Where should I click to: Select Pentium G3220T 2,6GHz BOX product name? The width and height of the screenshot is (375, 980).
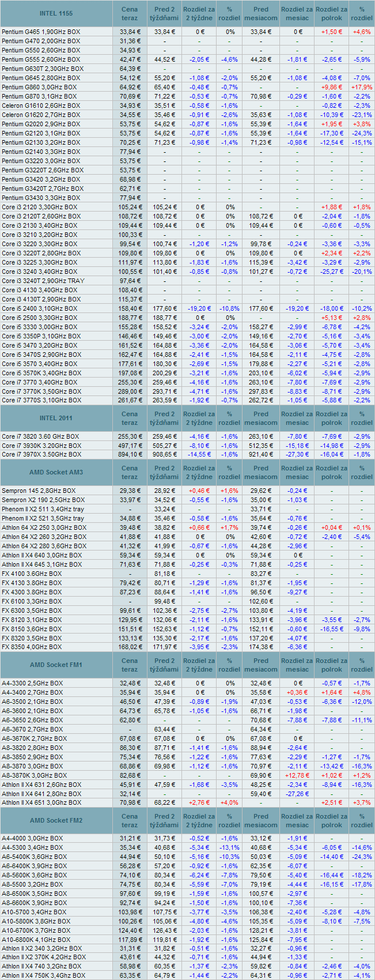pyautogui.click(x=43, y=170)
